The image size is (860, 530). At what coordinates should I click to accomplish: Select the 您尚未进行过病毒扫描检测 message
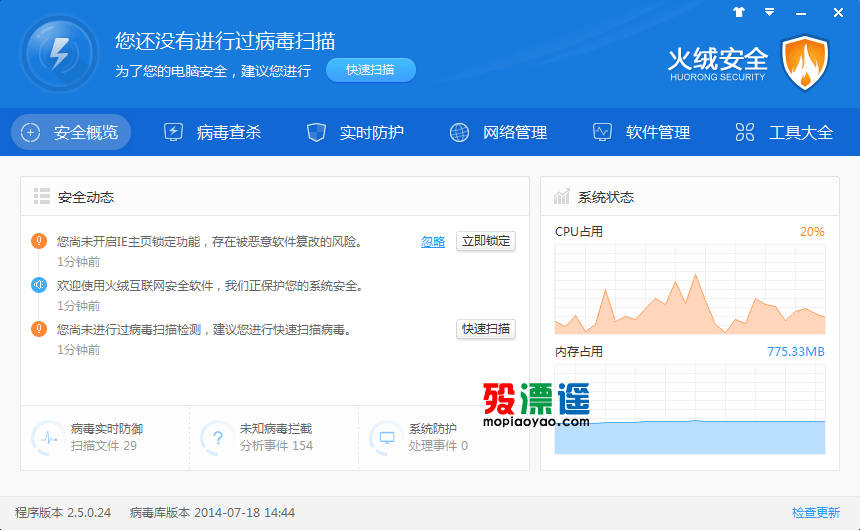(204, 329)
